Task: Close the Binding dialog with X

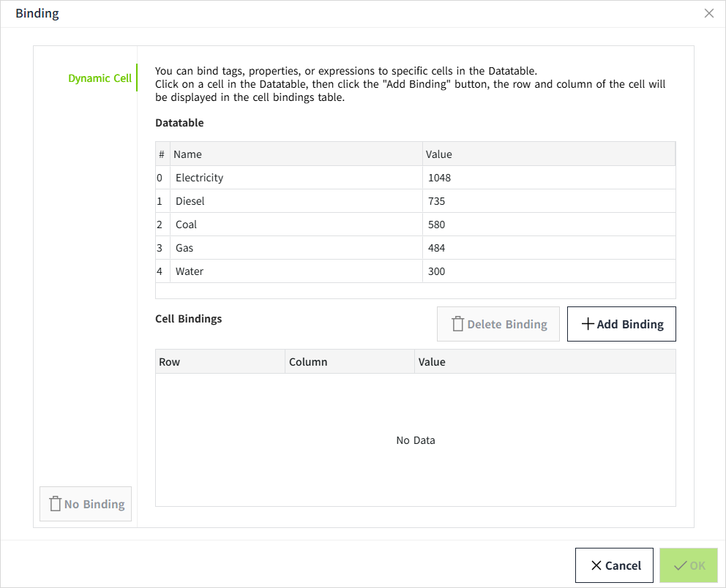Action: (x=708, y=13)
